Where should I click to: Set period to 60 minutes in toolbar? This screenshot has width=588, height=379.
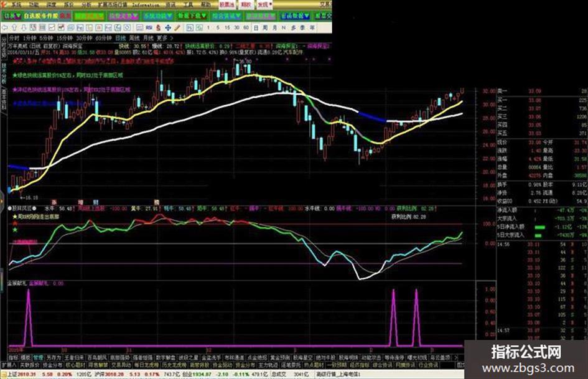pos(246,27)
